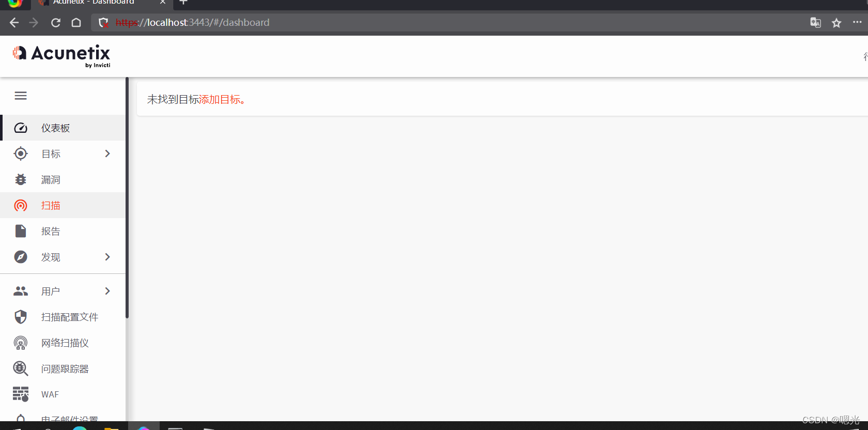Screen dimensions: 868x430
Task: Click the scan profiles shield icon
Action: pyautogui.click(x=21, y=317)
